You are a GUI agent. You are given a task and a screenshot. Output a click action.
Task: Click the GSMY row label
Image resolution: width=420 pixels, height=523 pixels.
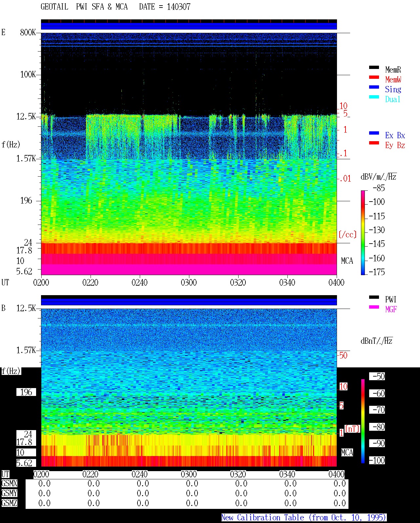(9, 493)
